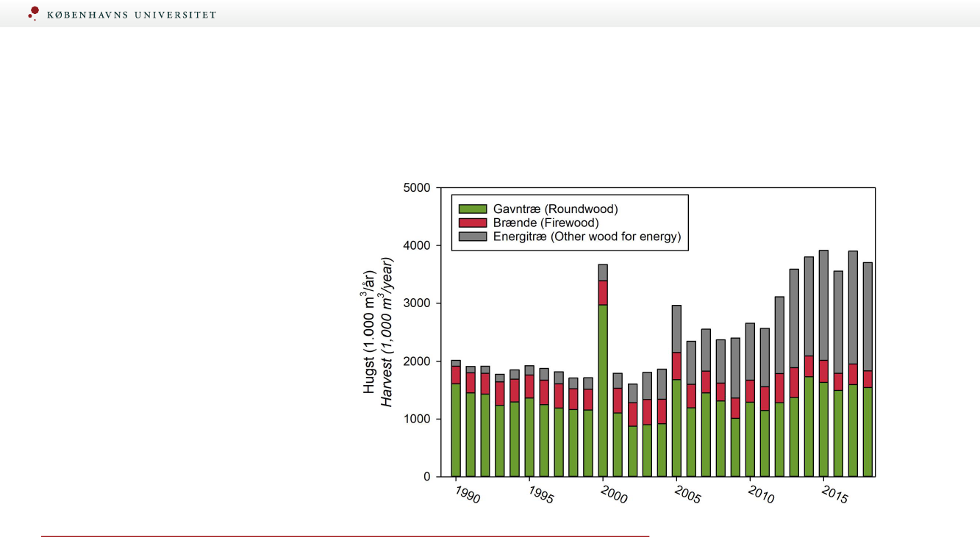Click the KØBENHAVNS UNIVERSITET header text
Image resolution: width=980 pixels, height=551 pixels.
point(132,15)
